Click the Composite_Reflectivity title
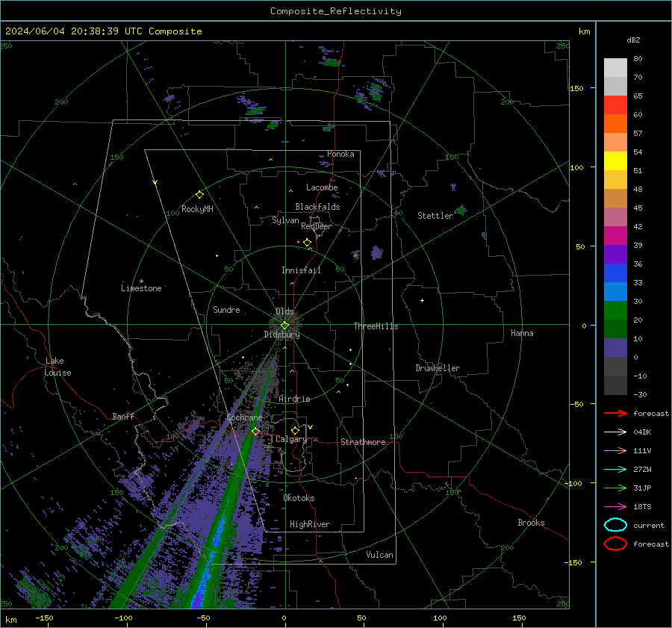672x628 pixels. tap(336, 11)
